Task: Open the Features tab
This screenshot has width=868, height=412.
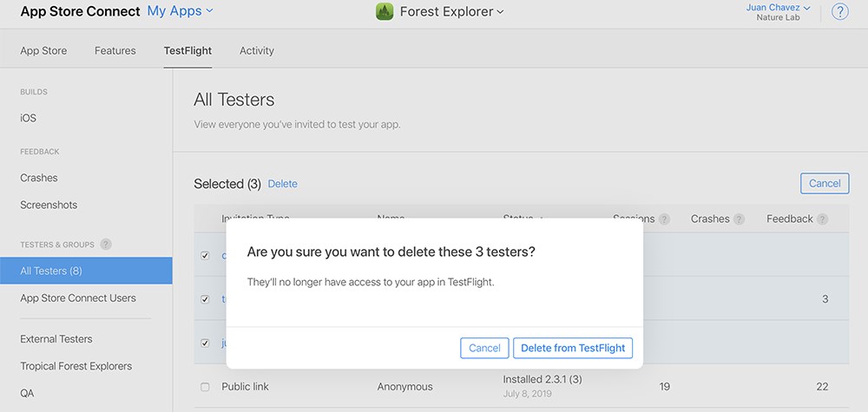Action: coord(115,50)
